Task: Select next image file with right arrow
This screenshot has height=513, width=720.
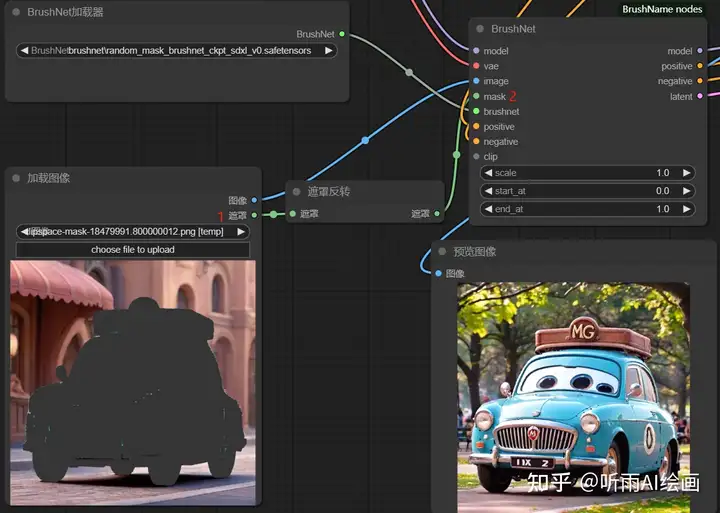Action: click(x=241, y=231)
